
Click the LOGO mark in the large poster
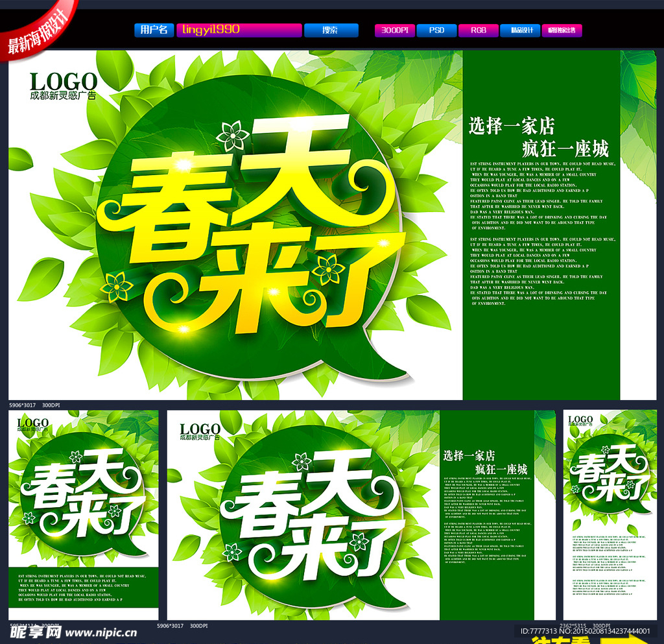(63, 85)
